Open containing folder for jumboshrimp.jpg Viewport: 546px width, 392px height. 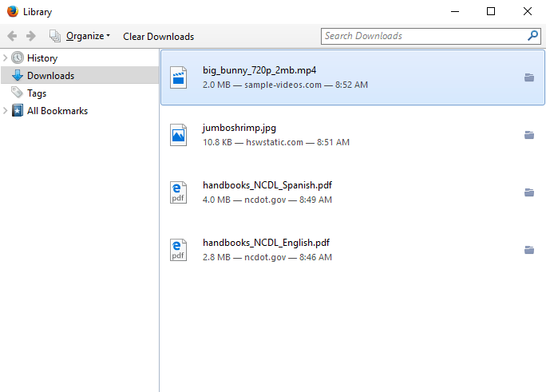(528, 135)
